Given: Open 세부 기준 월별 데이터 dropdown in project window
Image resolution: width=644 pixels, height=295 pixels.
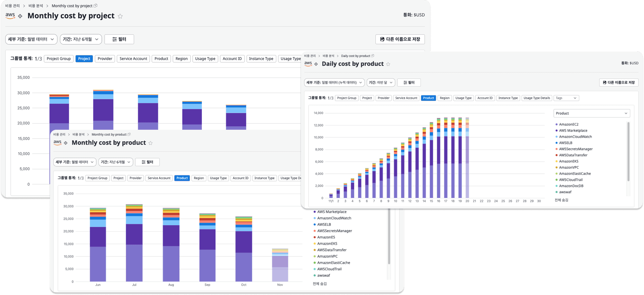Looking at the screenshot, I should point(31,39).
